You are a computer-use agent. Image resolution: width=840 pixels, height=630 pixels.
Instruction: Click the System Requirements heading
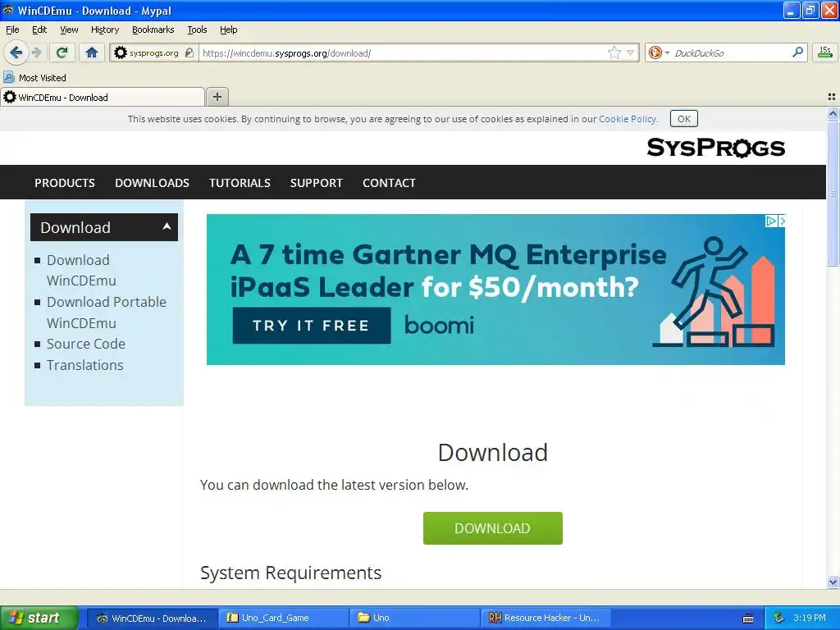tap(291, 573)
